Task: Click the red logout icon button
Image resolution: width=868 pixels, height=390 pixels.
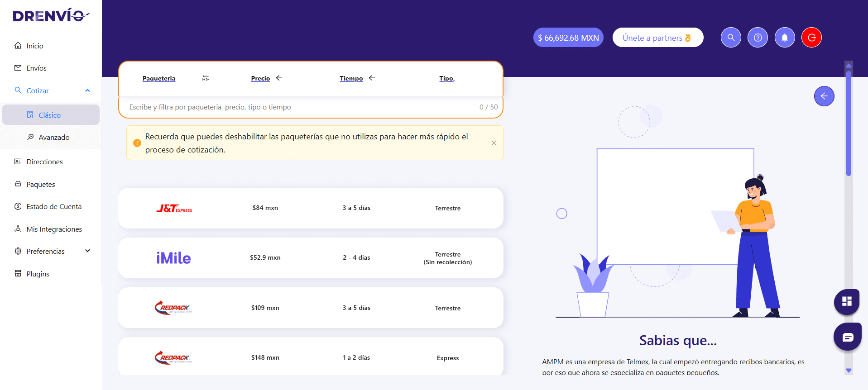Action: [x=811, y=38]
